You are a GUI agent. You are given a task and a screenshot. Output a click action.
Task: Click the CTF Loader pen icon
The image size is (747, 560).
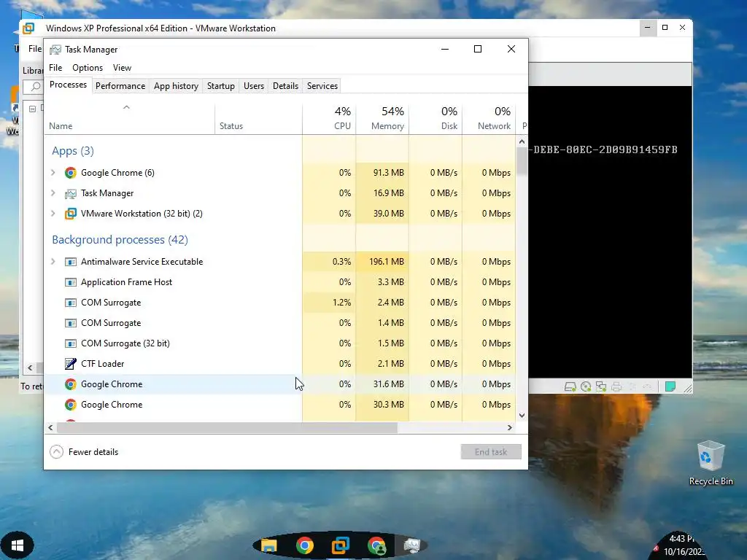(71, 364)
